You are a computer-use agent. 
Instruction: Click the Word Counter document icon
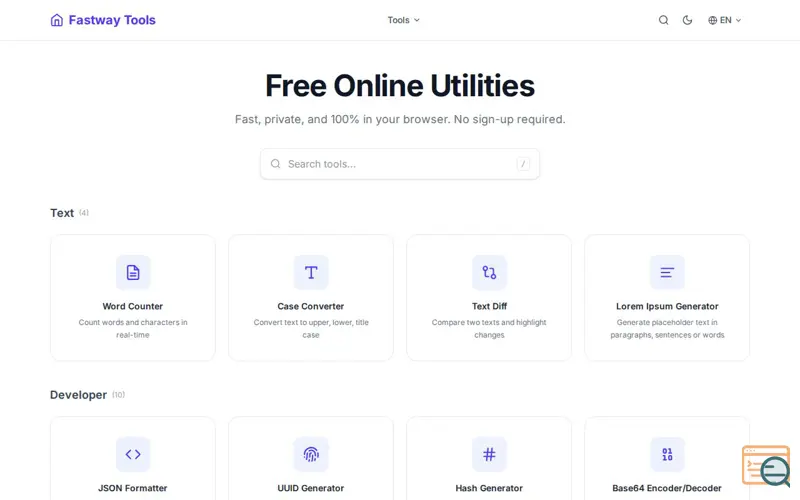click(133, 272)
